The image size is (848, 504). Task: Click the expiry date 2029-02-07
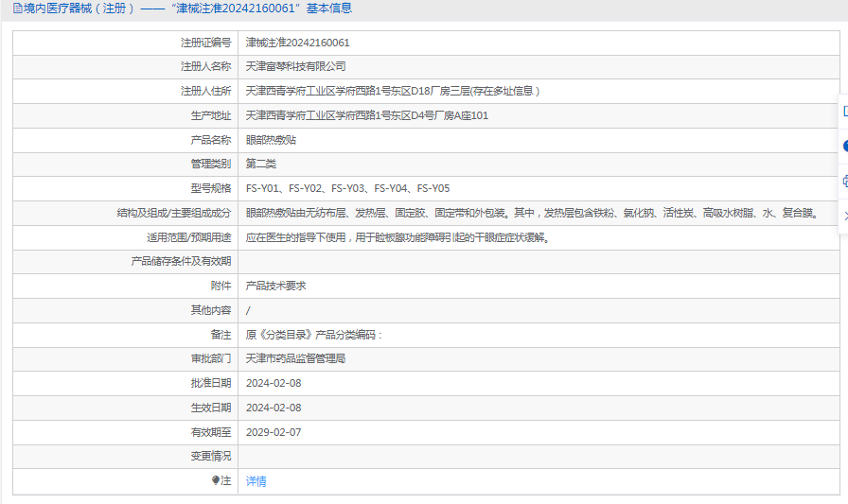point(273,432)
